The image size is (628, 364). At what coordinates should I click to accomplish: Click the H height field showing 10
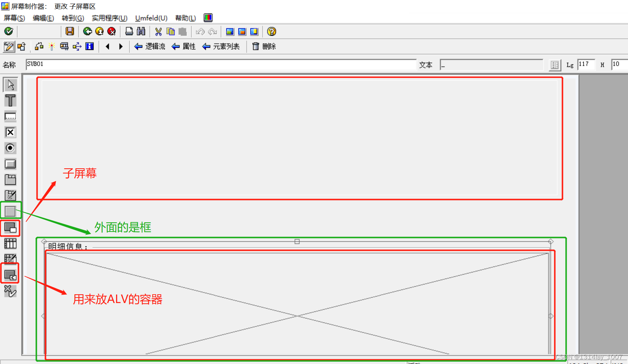pyautogui.click(x=620, y=65)
